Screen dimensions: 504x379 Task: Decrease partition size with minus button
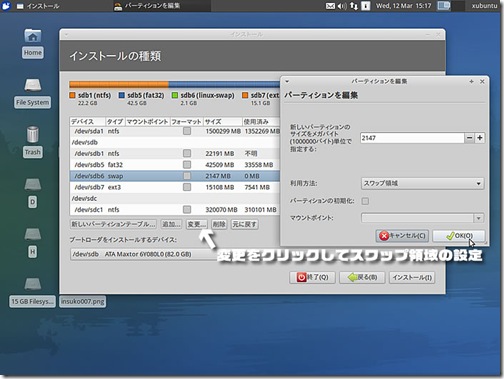pos(469,138)
